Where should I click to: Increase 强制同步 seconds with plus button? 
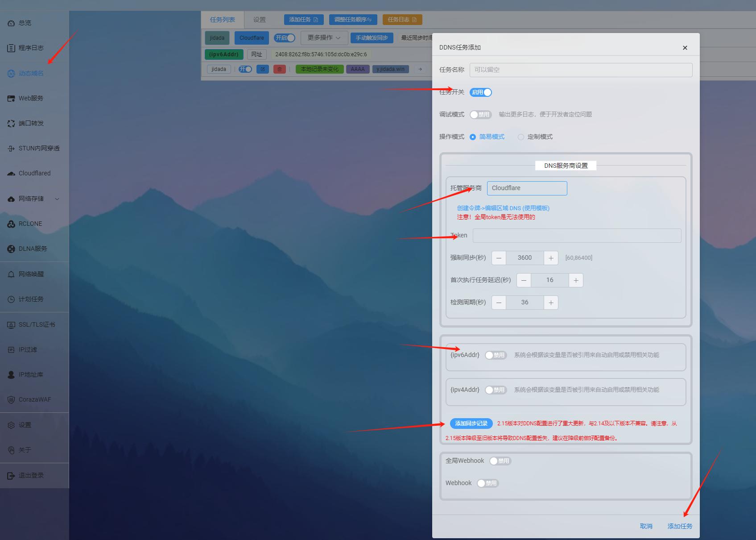point(551,258)
